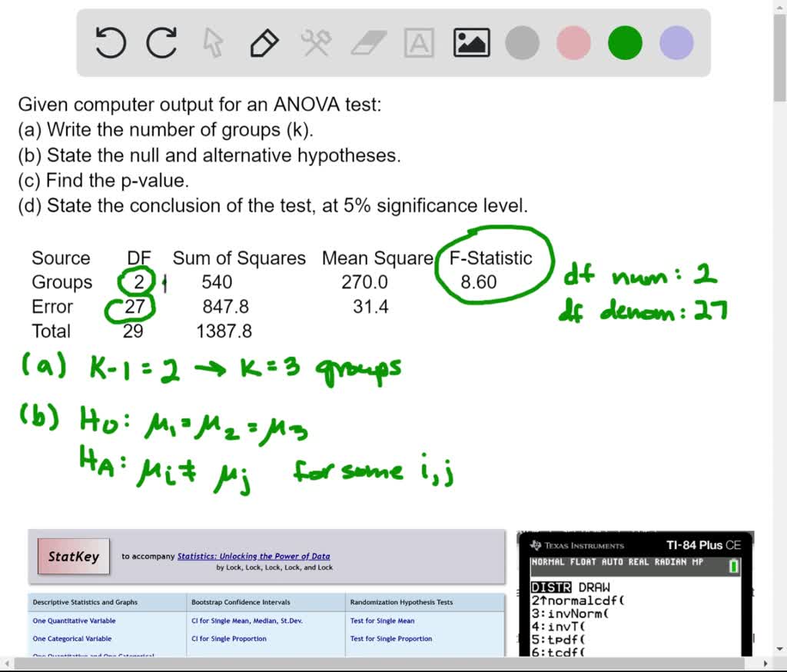787x672 pixels.
Task: Click the Sum of Squares column header
Action: (239, 258)
